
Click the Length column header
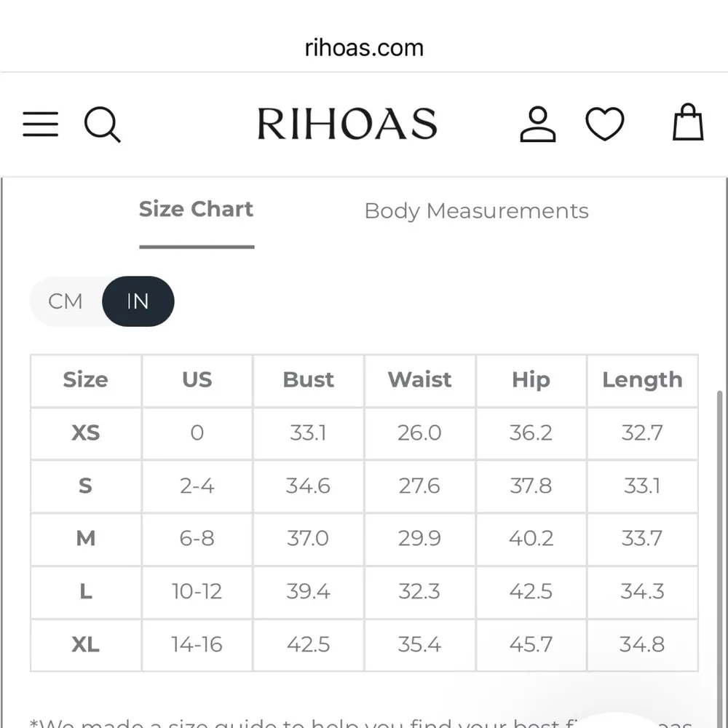[642, 380]
